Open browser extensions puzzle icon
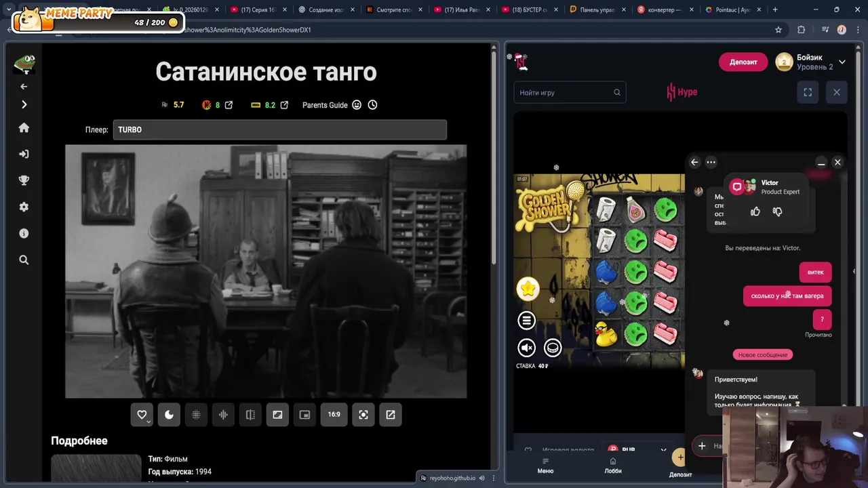The height and width of the screenshot is (488, 868). tap(802, 30)
